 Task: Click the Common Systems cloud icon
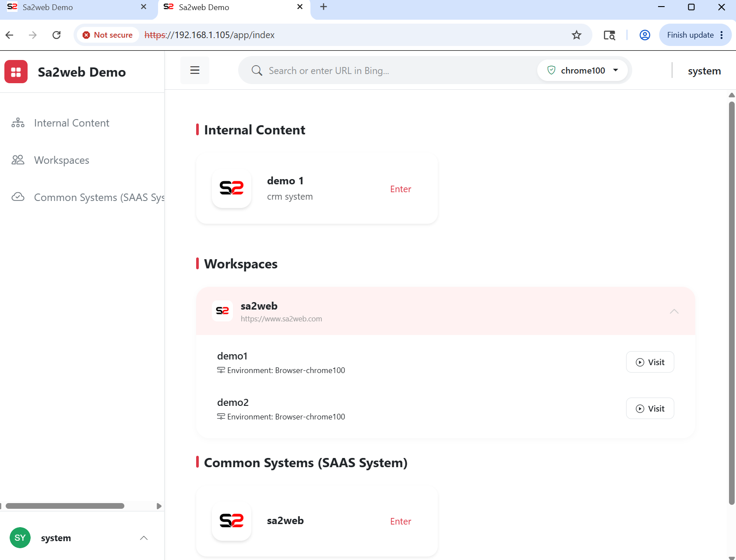(x=18, y=197)
